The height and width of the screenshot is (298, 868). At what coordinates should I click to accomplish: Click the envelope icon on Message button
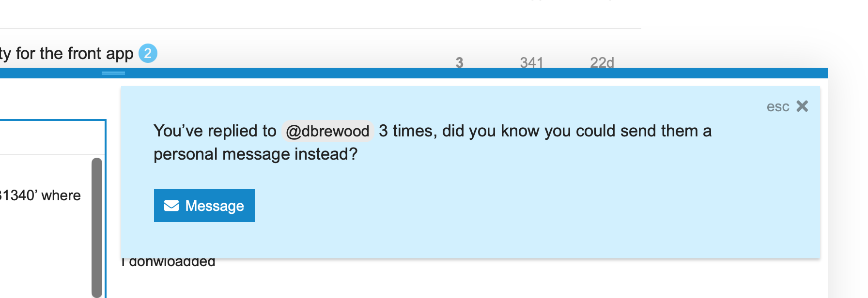[x=171, y=206]
